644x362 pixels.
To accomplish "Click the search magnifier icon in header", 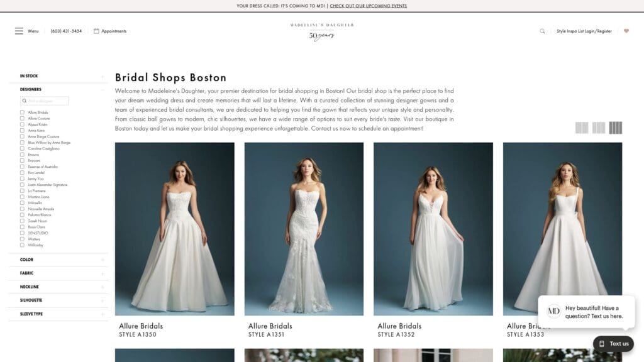I will [x=542, y=31].
